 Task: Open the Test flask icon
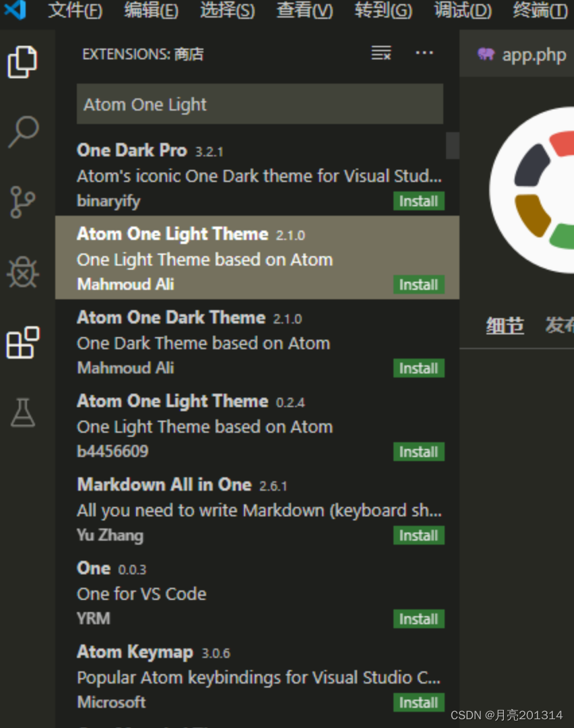23,412
